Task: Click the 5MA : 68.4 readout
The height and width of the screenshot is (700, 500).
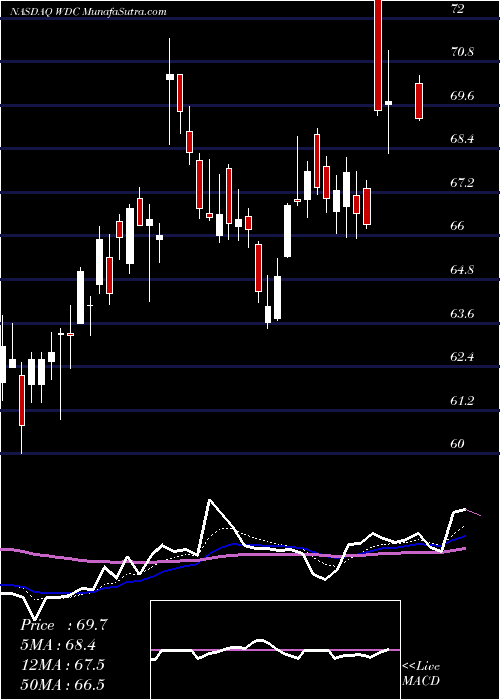Action: [x=58, y=645]
